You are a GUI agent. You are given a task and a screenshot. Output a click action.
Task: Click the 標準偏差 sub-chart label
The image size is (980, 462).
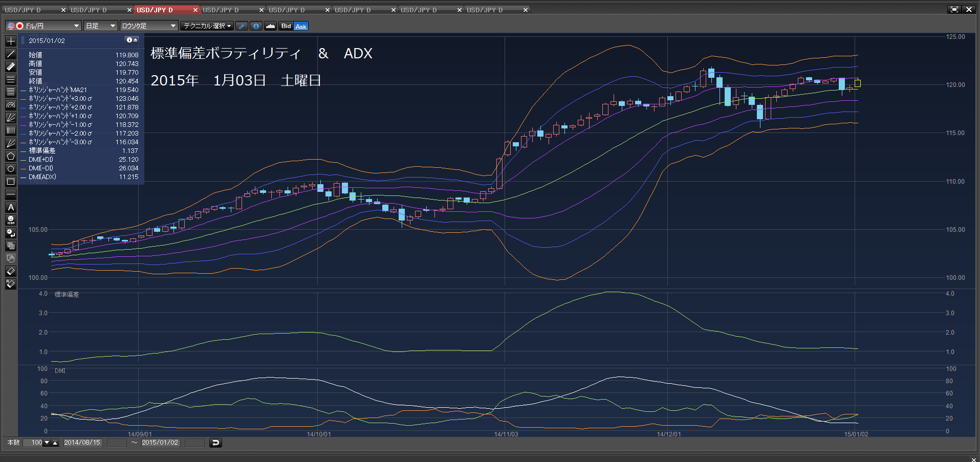[x=67, y=295]
